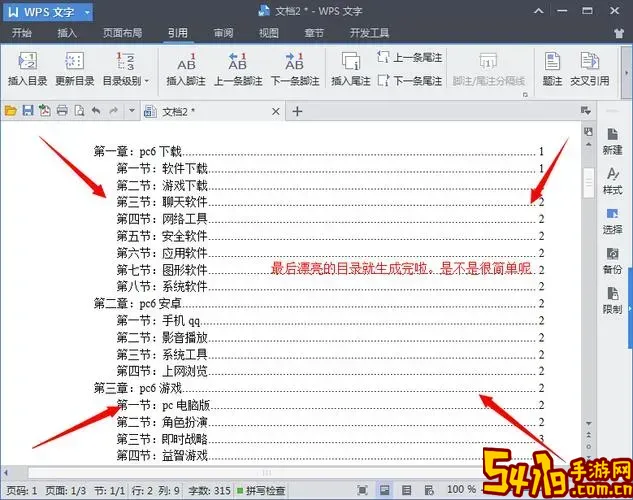Click 新建 in the side panel
633x500 pixels.
point(612,142)
